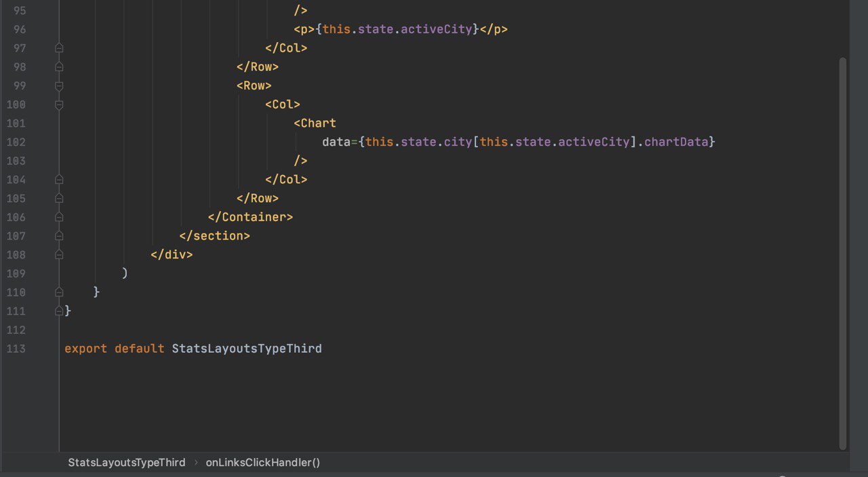Click line number 95 in the gutter
Screen dimensions: 868x477
pos(19,11)
